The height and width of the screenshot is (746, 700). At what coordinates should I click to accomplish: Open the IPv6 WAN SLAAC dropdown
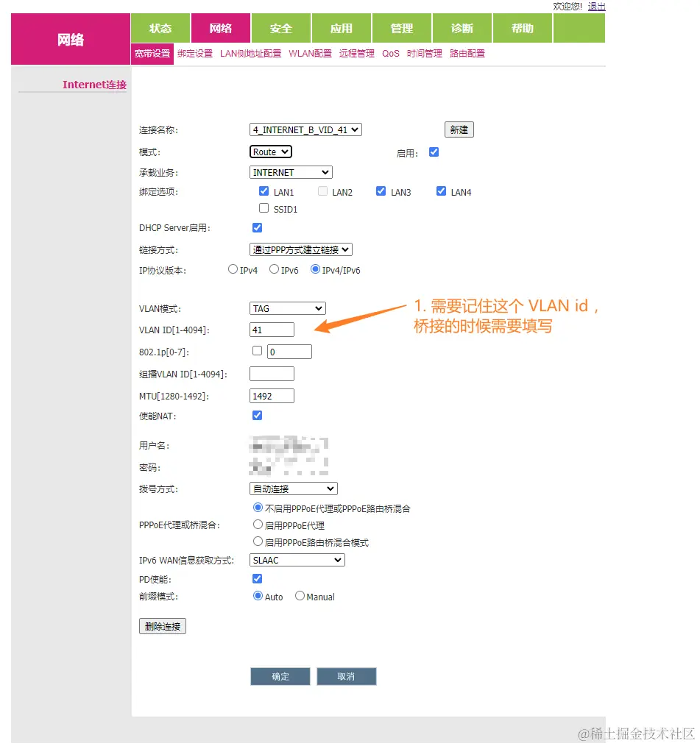tap(297, 560)
